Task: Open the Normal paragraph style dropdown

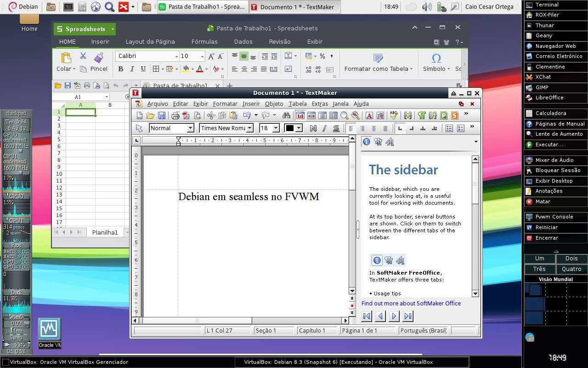Action: tap(190, 128)
